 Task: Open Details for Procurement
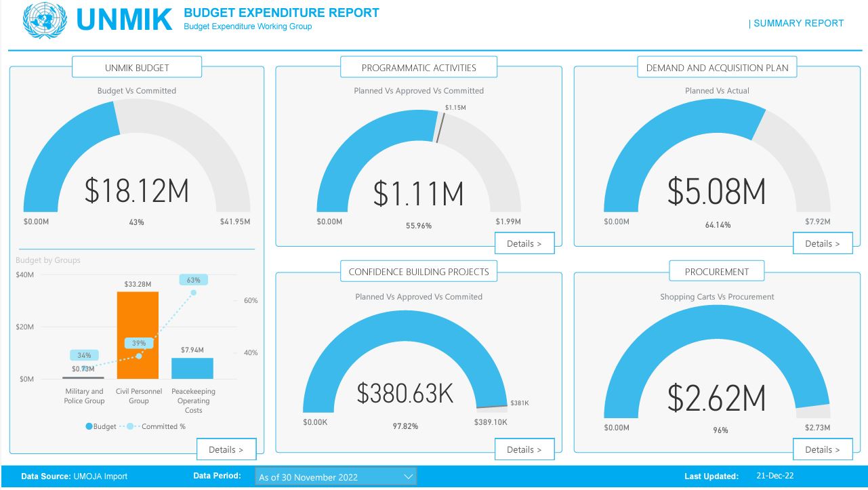click(x=823, y=449)
